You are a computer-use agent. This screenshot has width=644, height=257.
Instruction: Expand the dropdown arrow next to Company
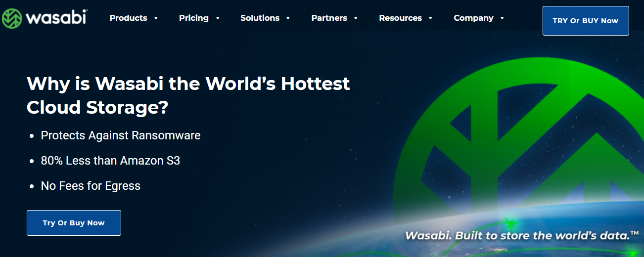point(503,18)
